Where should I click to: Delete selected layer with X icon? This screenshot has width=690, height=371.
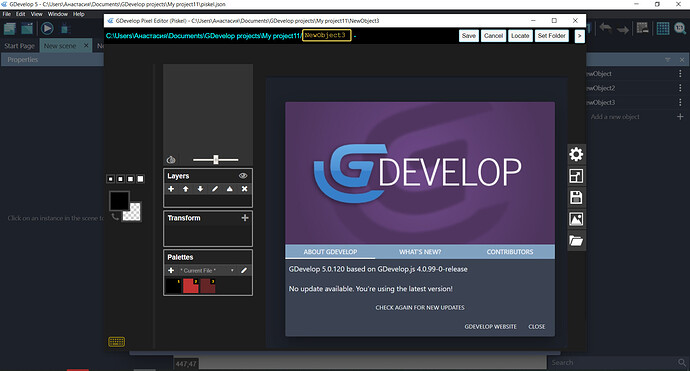(244, 189)
